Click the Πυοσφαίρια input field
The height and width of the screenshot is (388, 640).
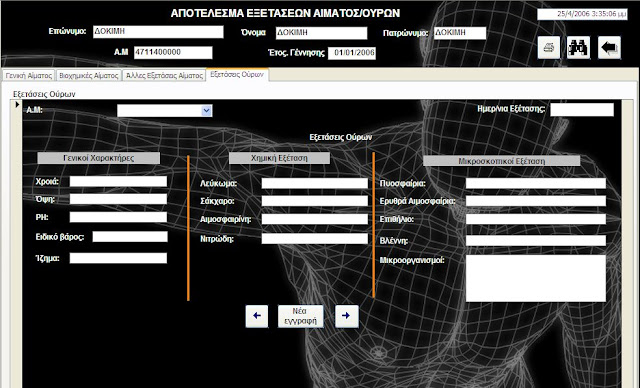click(x=536, y=183)
